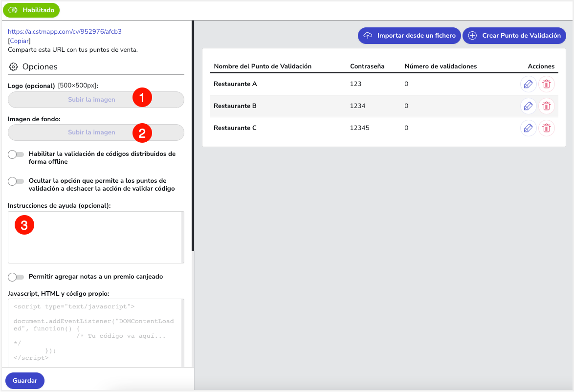This screenshot has height=392, width=574.
Task: Click the Nombre del Punto de Validación header
Action: (263, 66)
